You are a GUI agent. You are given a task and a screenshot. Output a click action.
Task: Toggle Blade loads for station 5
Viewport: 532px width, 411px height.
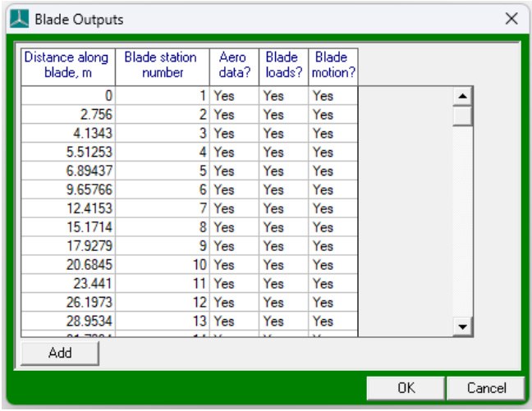point(283,171)
